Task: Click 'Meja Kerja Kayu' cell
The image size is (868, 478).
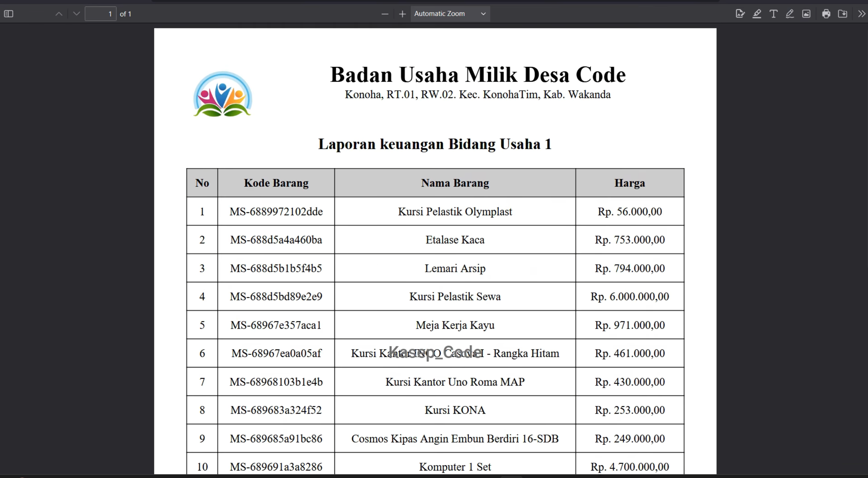Action: coord(455,325)
